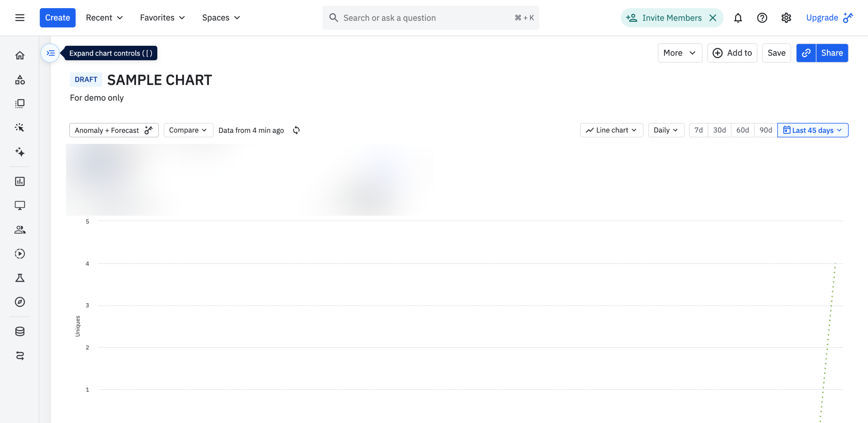
Task: Expand the Daily interval dropdown
Action: coord(666,130)
